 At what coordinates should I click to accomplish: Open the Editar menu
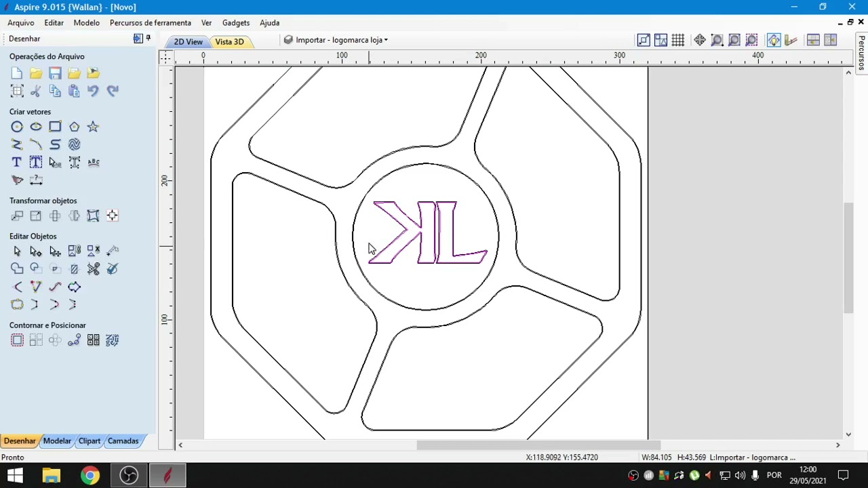[54, 22]
